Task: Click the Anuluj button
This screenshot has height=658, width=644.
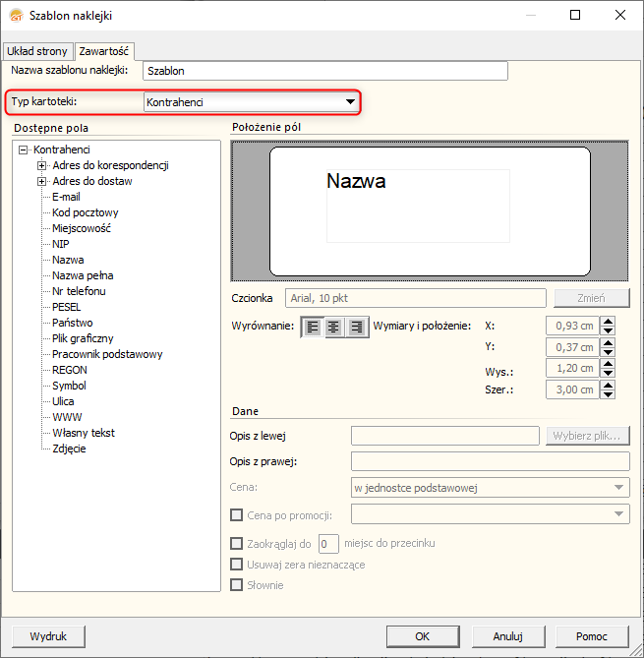Action: [x=508, y=636]
